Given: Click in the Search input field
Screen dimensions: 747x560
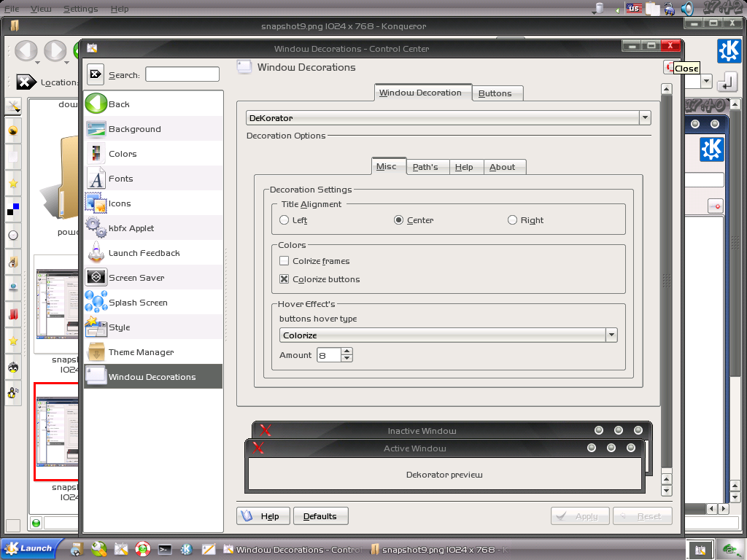Looking at the screenshot, I should pyautogui.click(x=182, y=74).
